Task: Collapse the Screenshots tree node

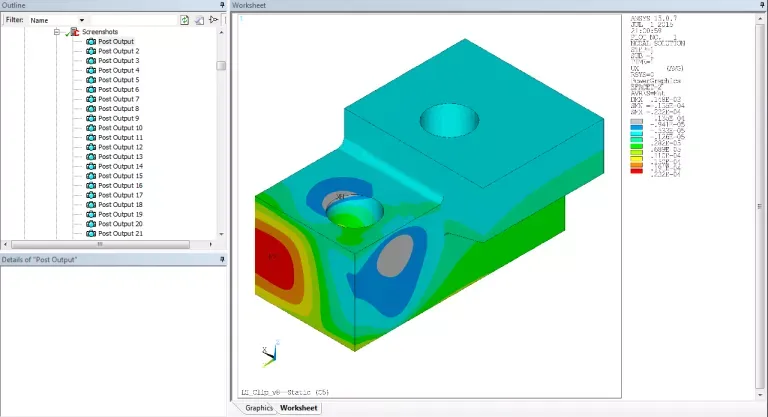Action: [57, 32]
